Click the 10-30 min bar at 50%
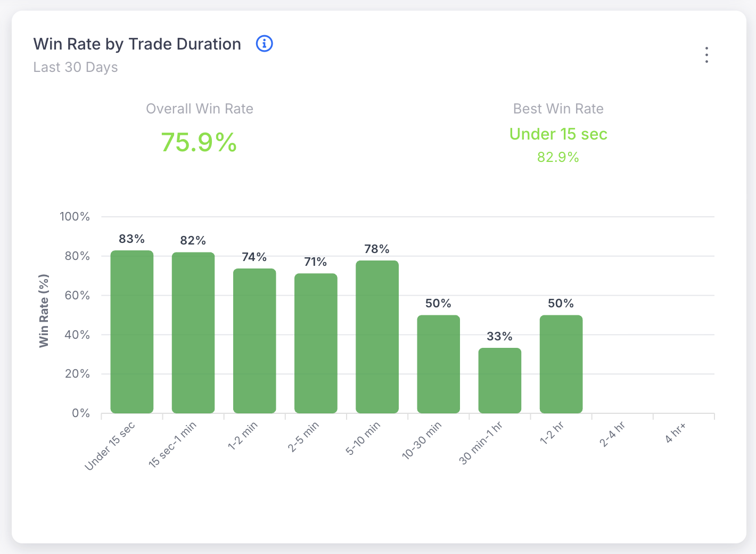This screenshot has width=756, height=554. click(438, 363)
